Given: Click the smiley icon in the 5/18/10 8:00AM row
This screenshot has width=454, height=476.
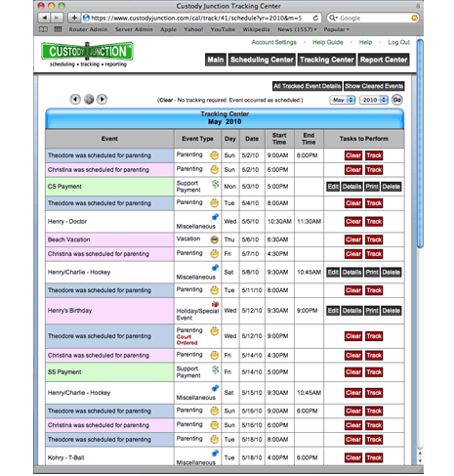Looking at the screenshot, I should [214, 439].
